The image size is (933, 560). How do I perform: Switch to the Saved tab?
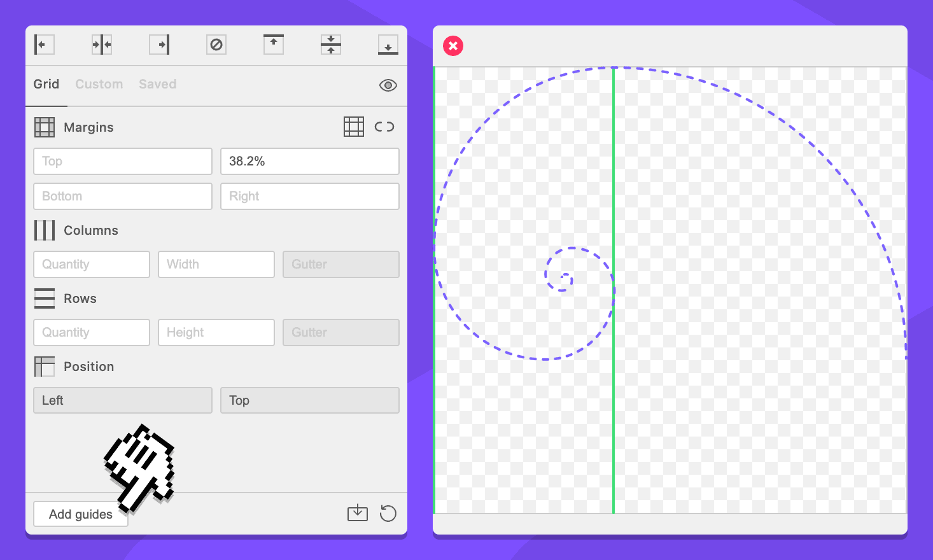157,84
